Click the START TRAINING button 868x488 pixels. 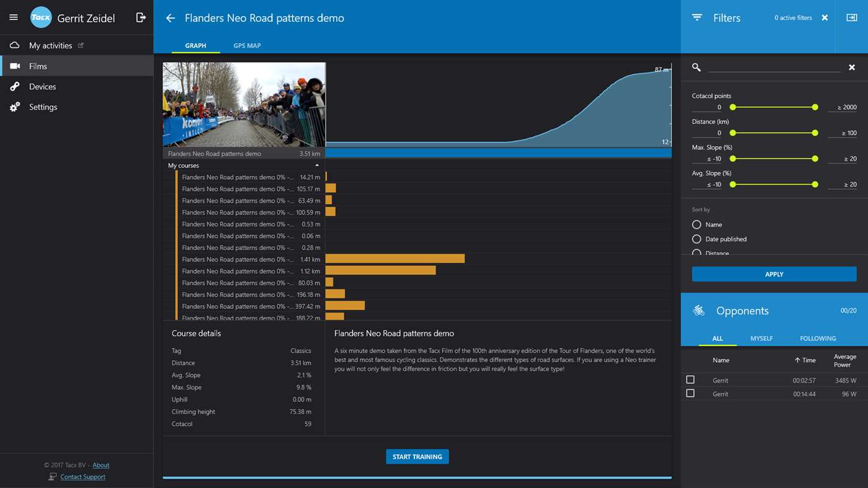[x=417, y=456]
